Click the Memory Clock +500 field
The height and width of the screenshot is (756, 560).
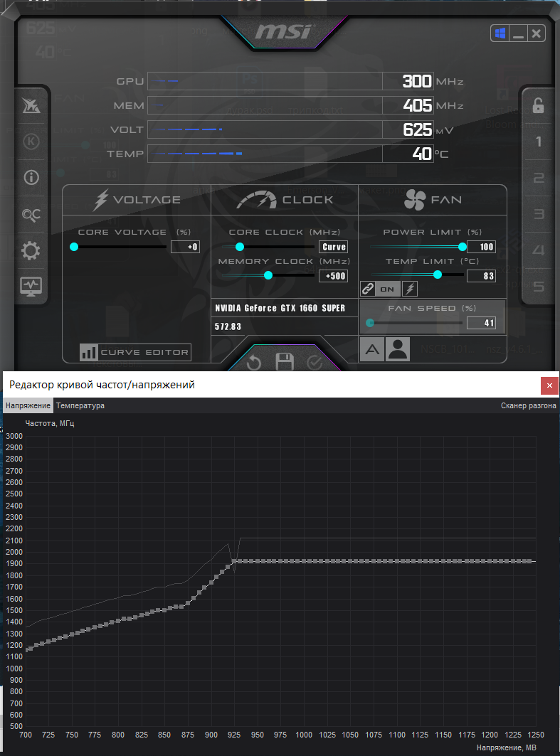(x=333, y=276)
